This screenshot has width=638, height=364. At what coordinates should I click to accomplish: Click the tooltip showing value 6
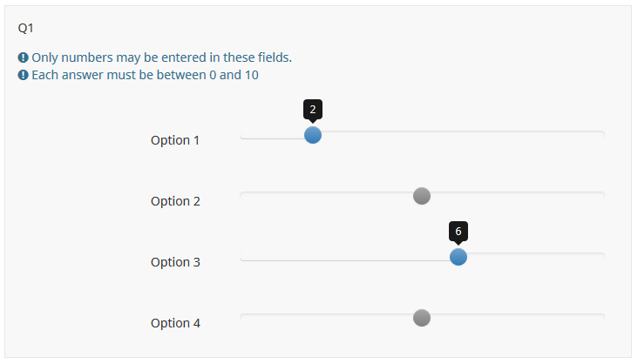[458, 232]
